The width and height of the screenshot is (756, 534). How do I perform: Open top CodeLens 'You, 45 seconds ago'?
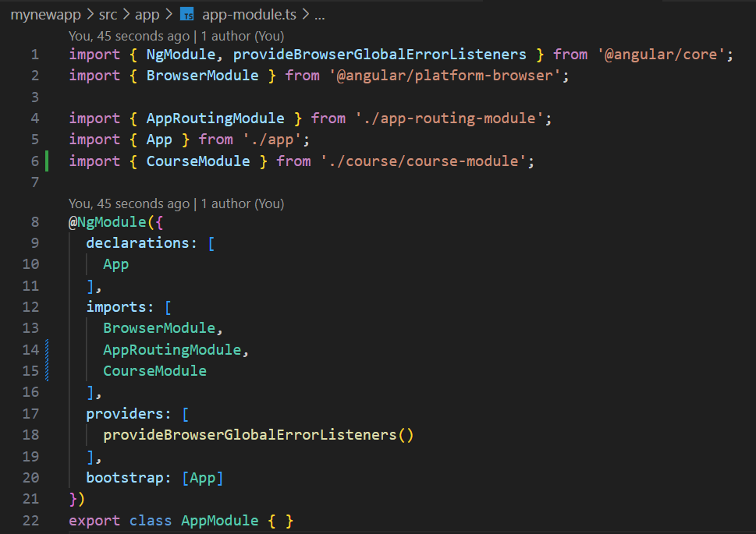(x=129, y=36)
